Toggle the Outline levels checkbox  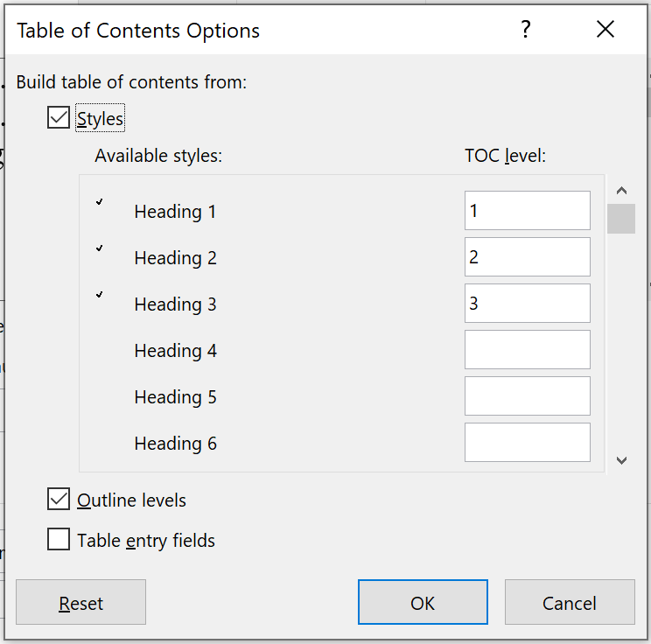click(58, 499)
